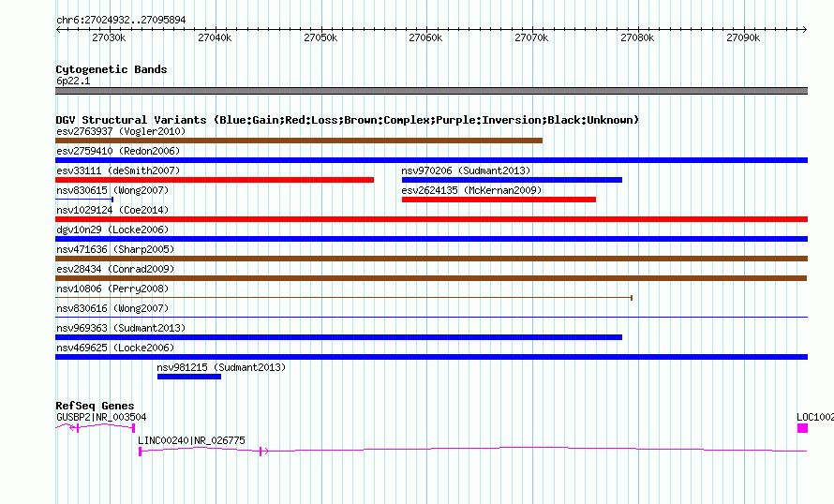This screenshot has width=834, height=504.
Task: Click the brown esv28434 Conrad2009 bar
Action: coord(431,278)
